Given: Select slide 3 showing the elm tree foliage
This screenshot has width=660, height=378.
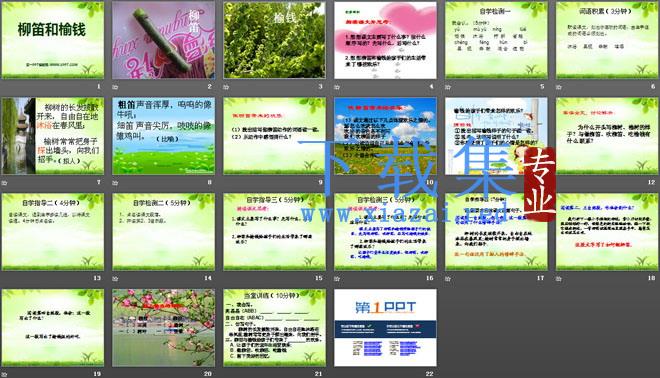Looking at the screenshot, I should 274,40.
